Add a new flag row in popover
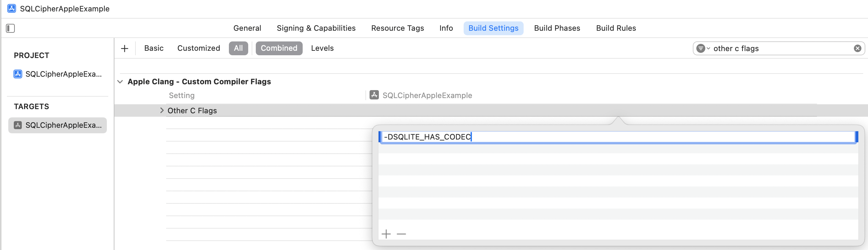This screenshot has height=250, width=868. tap(386, 234)
